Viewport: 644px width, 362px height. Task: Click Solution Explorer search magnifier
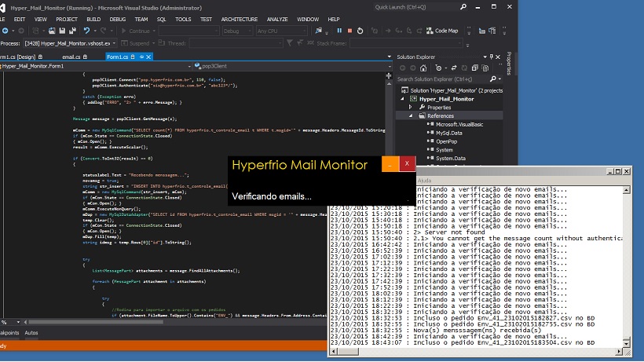pos(493,79)
